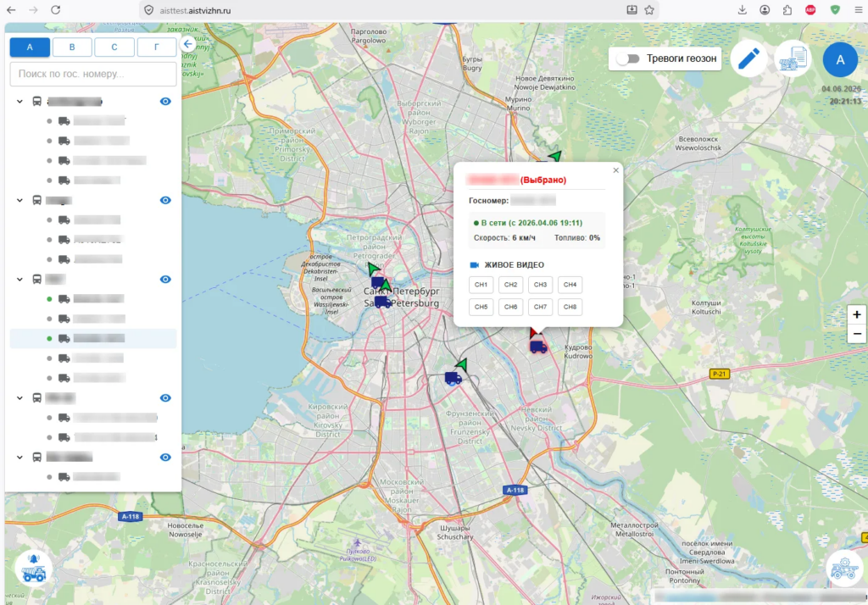Open live video channel CH1

click(x=481, y=285)
